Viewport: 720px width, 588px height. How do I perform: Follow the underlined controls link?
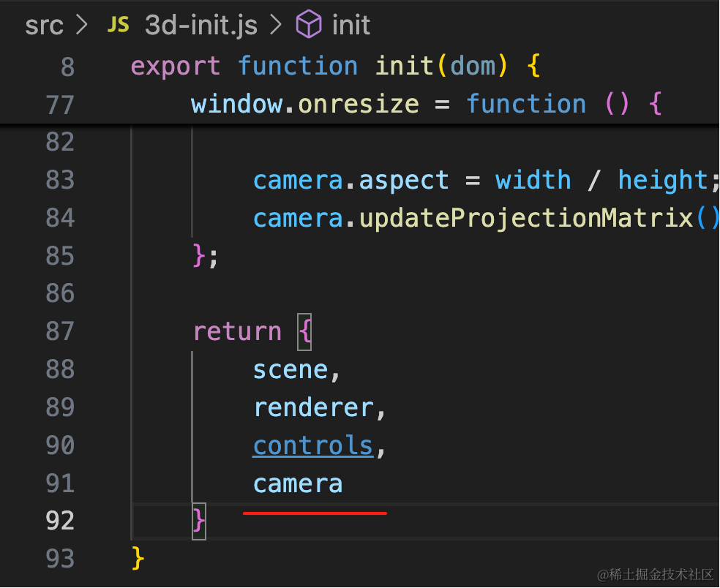[313, 445]
